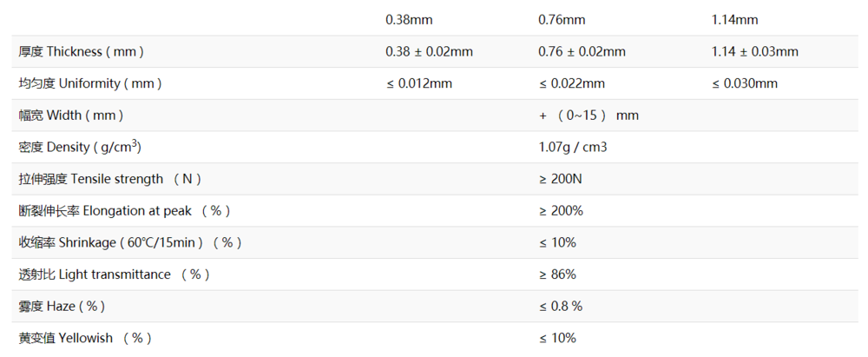Viewport: 868px width, 357px height.
Task: Click the 1.14 ± 0.03mm thickness value
Action: tap(754, 51)
